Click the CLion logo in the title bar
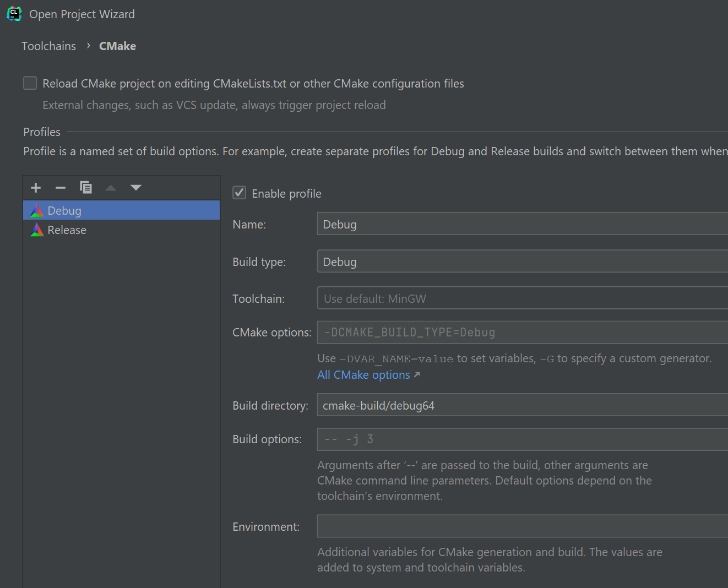728x588 pixels. [x=14, y=14]
